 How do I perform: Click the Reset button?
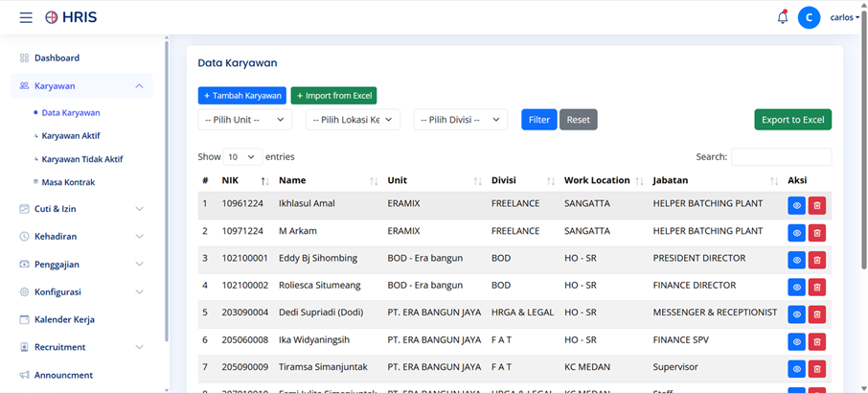tap(579, 120)
